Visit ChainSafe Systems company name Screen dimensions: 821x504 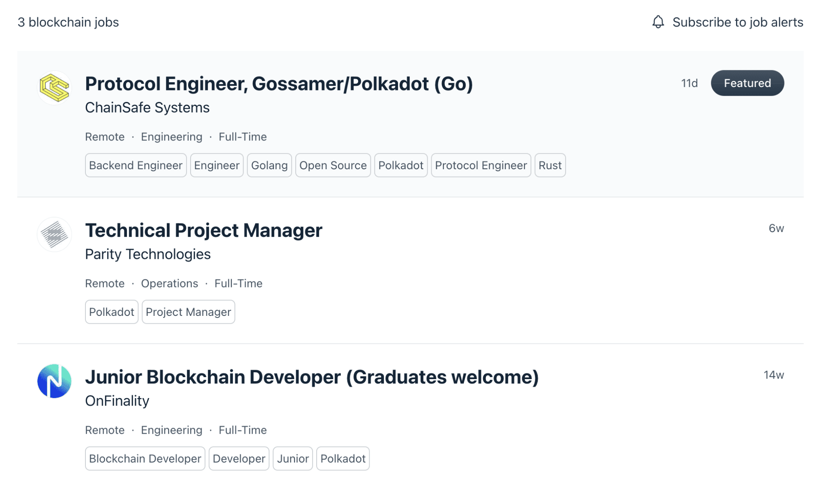(x=147, y=108)
